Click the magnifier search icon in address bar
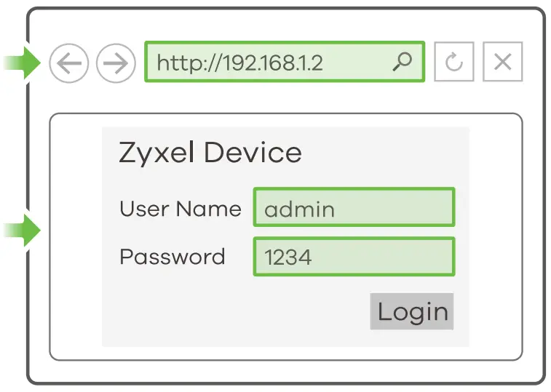Viewport: 551px width, 392px height. pyautogui.click(x=402, y=62)
